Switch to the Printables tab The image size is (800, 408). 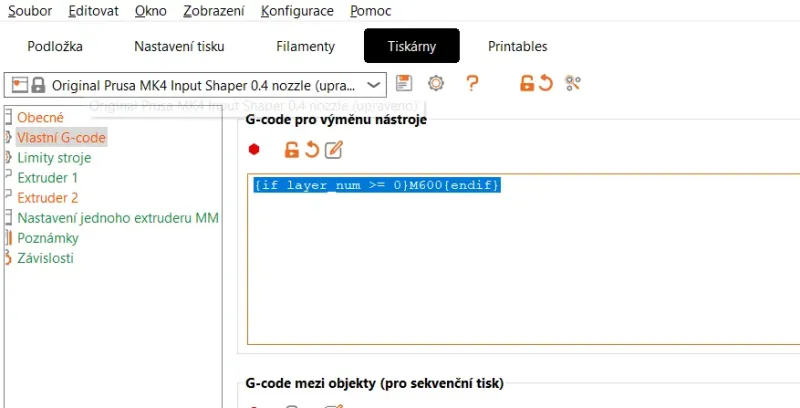(x=517, y=46)
